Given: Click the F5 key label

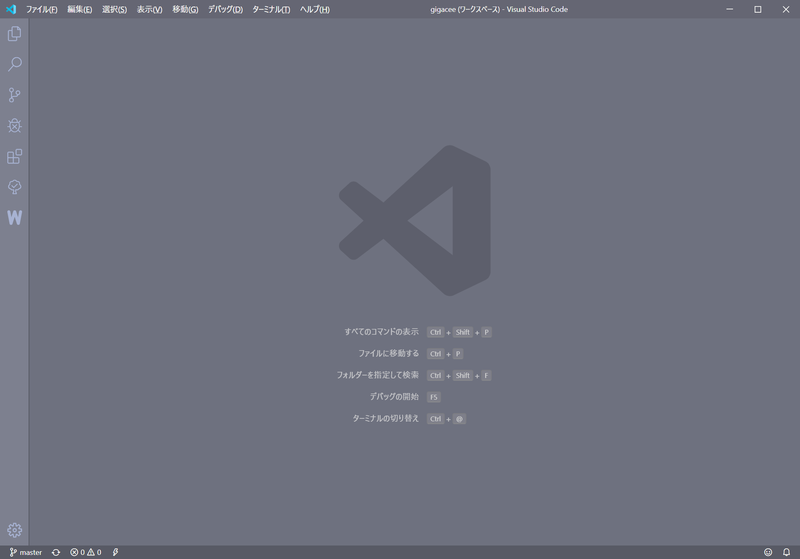Looking at the screenshot, I should (x=434, y=397).
